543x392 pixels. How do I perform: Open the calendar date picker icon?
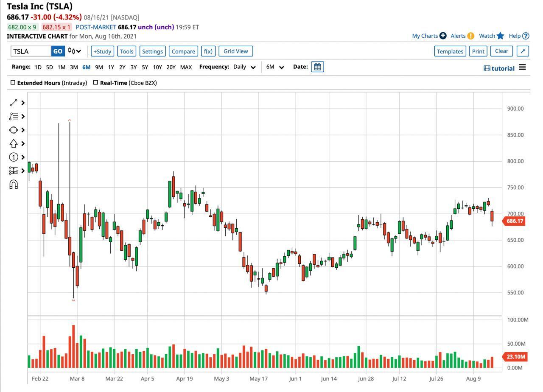tap(317, 67)
